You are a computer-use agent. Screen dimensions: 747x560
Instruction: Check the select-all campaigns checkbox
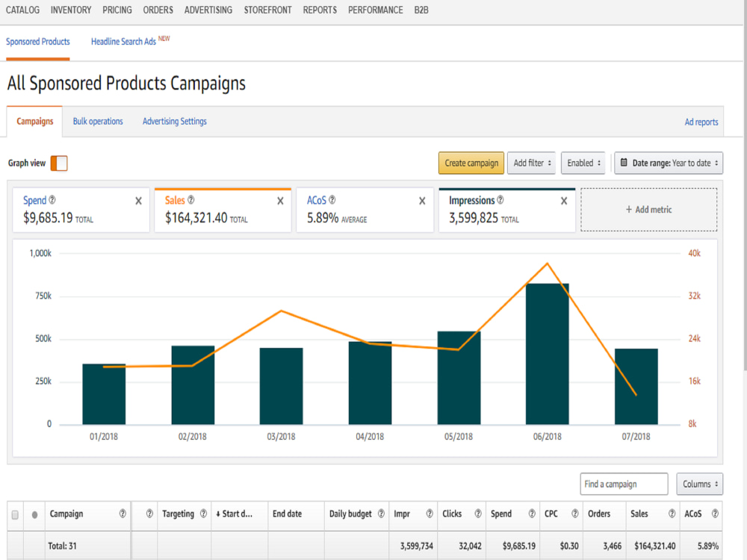click(x=15, y=514)
